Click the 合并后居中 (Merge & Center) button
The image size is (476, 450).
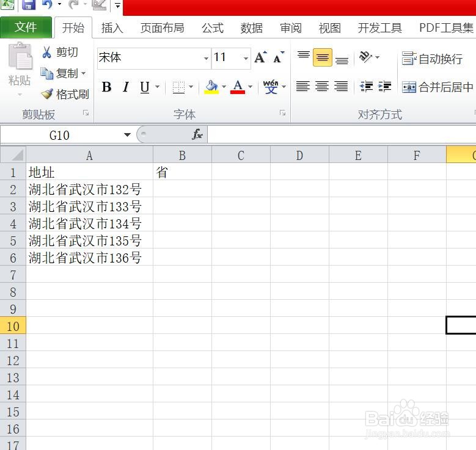(438, 87)
